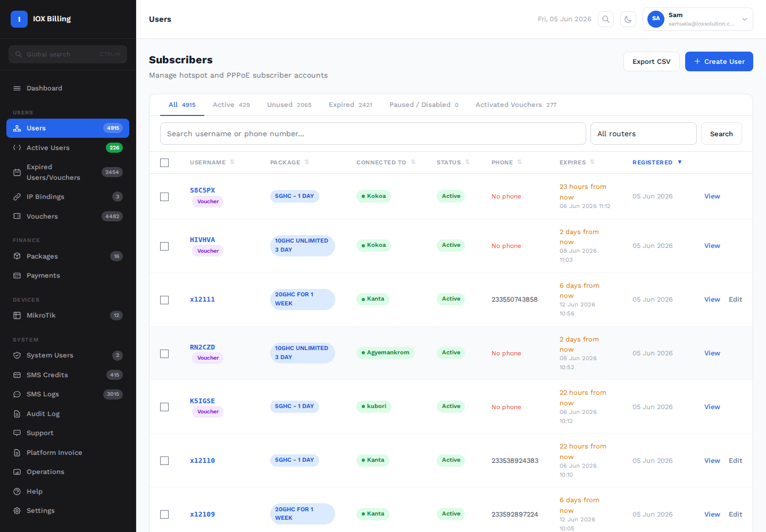Select the checkbox for K5IGSE
Screen dimensions: 766x532
coord(164,407)
